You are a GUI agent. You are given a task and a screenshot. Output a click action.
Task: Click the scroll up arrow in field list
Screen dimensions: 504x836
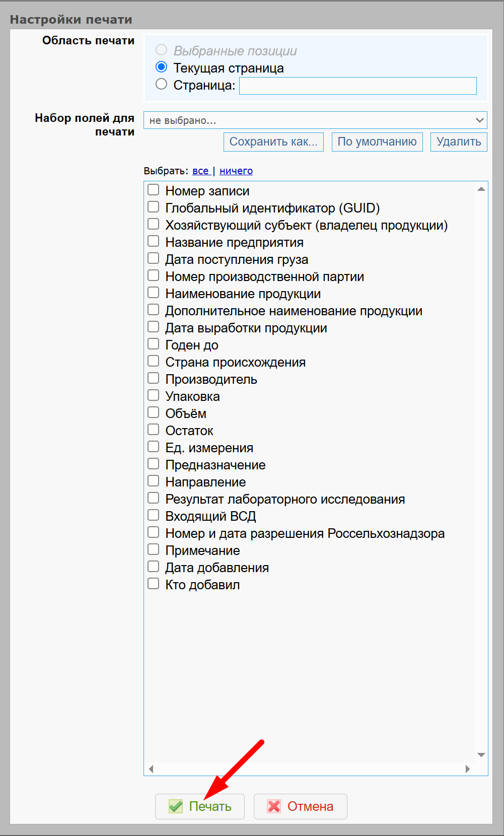tap(481, 189)
